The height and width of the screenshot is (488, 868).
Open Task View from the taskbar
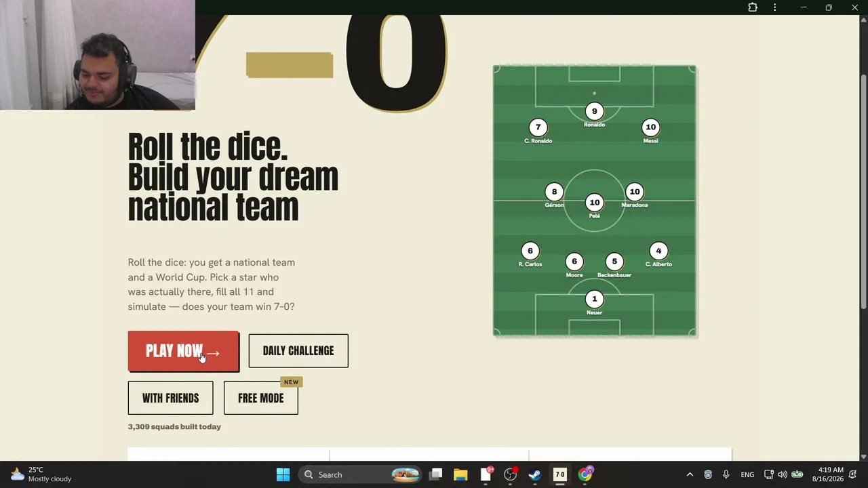point(436,474)
